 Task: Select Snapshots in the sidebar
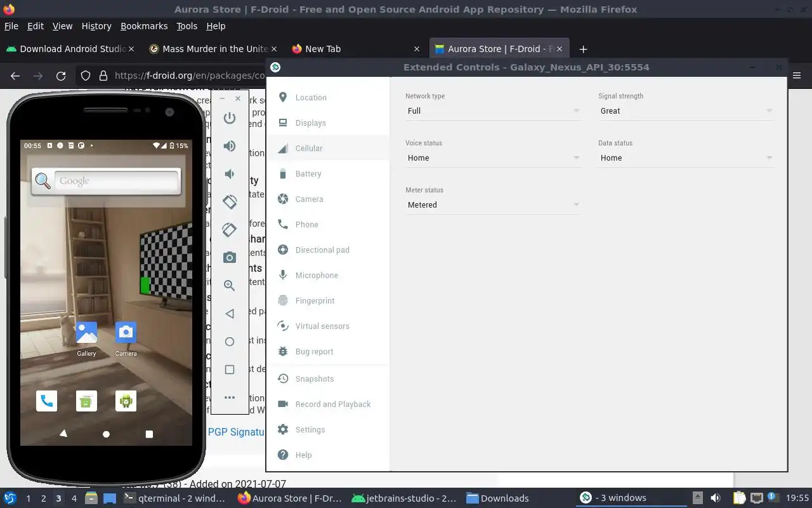[x=328, y=378]
